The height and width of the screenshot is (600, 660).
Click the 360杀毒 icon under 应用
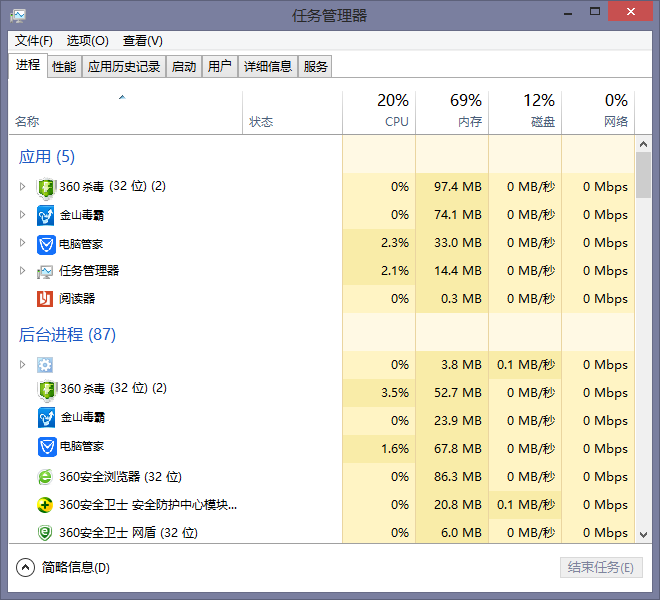point(46,188)
